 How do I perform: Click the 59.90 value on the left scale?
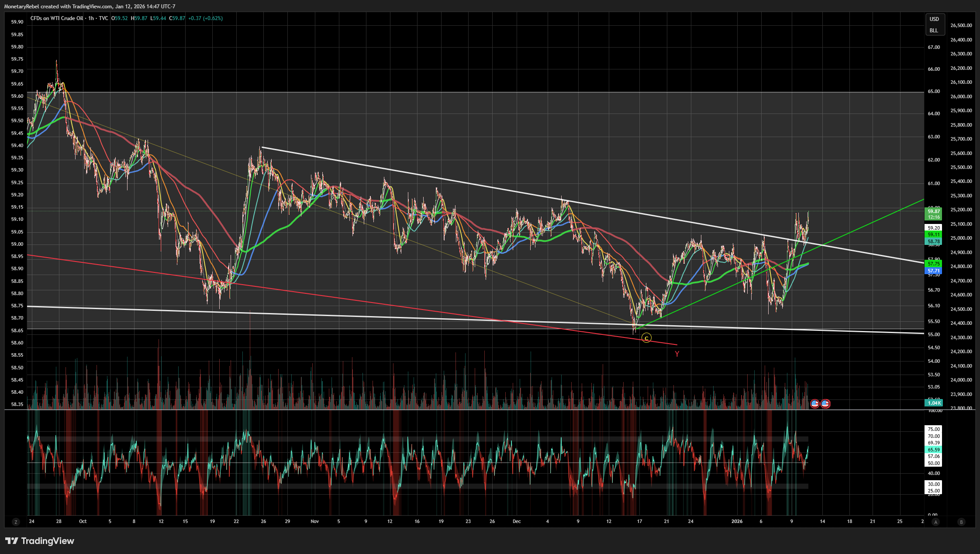click(x=17, y=22)
